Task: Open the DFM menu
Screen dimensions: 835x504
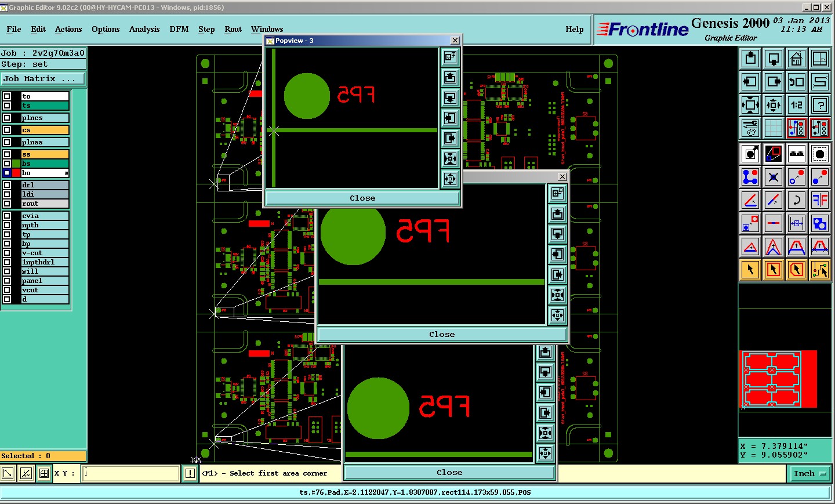Action: [179, 29]
